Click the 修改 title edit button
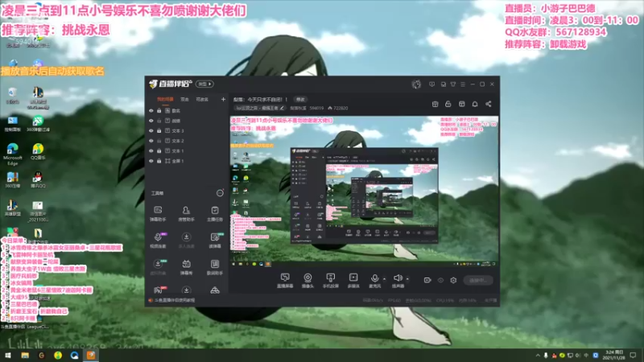 (x=300, y=99)
